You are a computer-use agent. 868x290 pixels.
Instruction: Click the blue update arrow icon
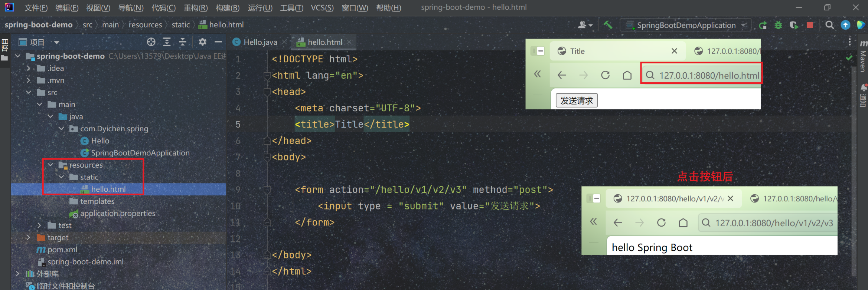tap(845, 25)
